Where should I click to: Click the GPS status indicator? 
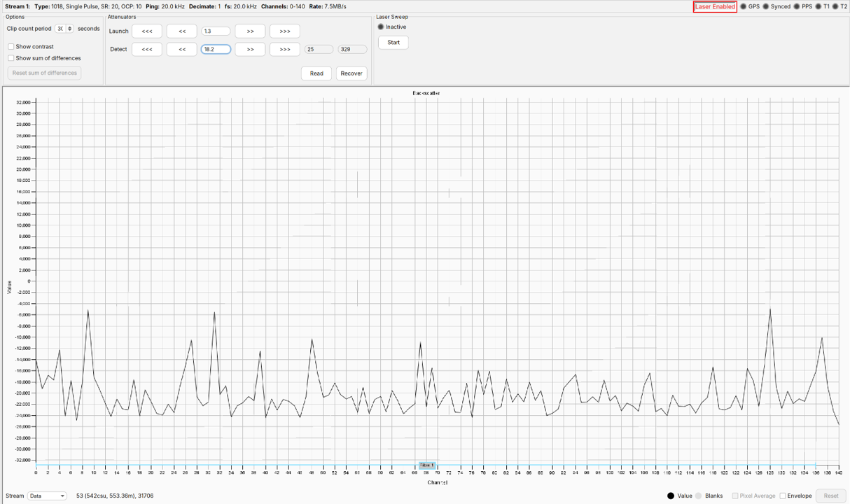point(744,6)
